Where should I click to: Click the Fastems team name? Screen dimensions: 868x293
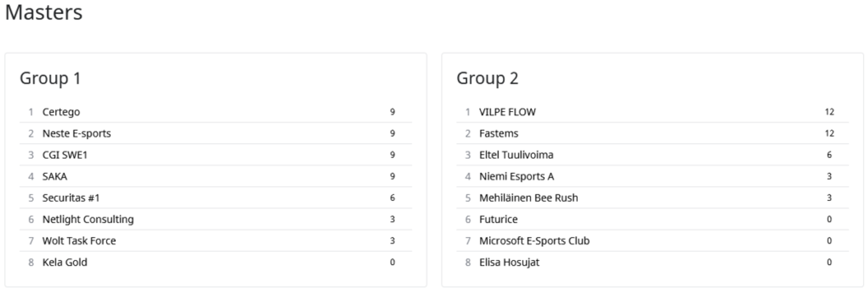click(x=499, y=134)
